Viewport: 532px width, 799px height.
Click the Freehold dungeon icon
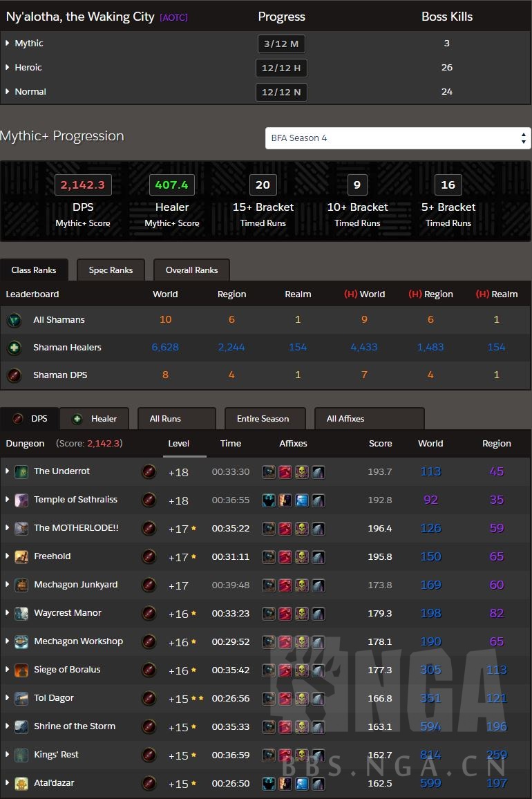[x=21, y=556]
